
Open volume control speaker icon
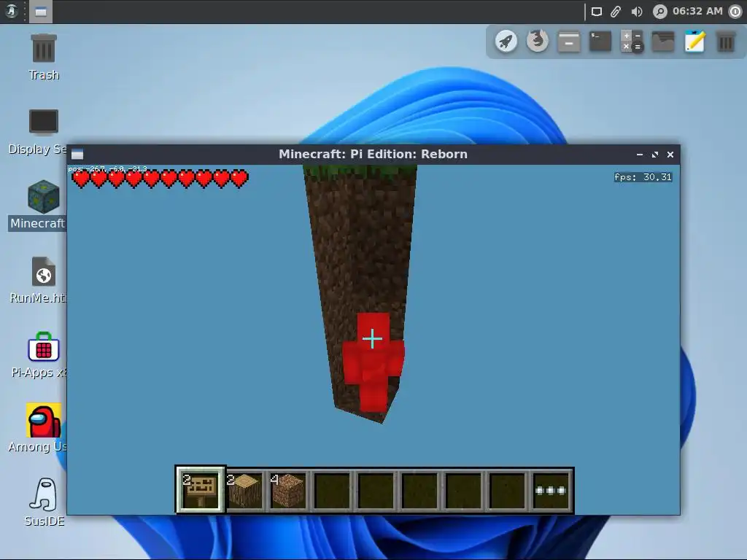click(636, 12)
